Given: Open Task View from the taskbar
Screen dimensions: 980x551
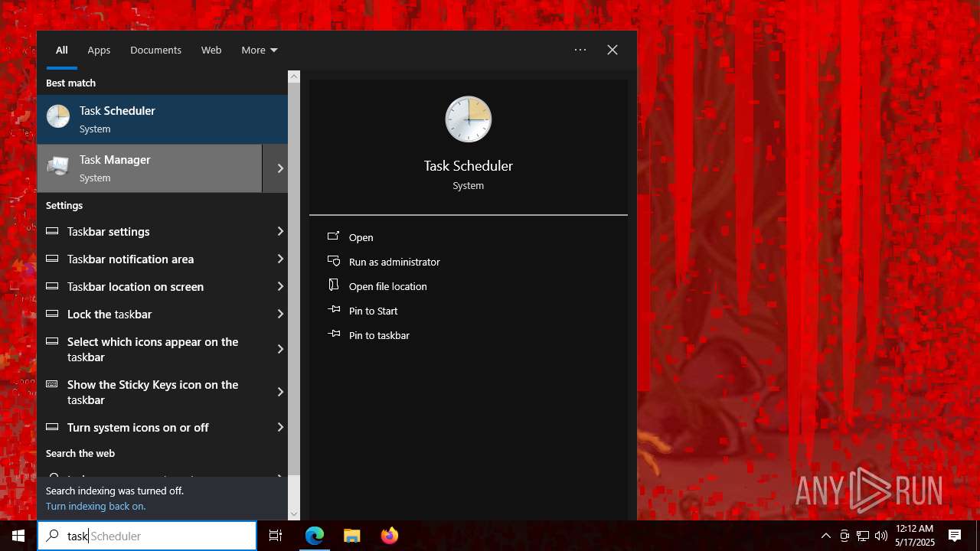Looking at the screenshot, I should (x=276, y=536).
